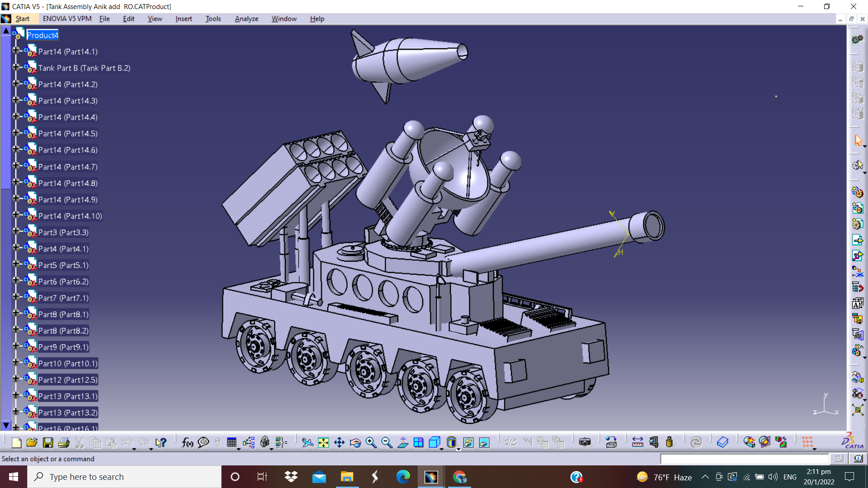Print using the printer icon
The image size is (868, 488).
pyautogui.click(x=64, y=442)
